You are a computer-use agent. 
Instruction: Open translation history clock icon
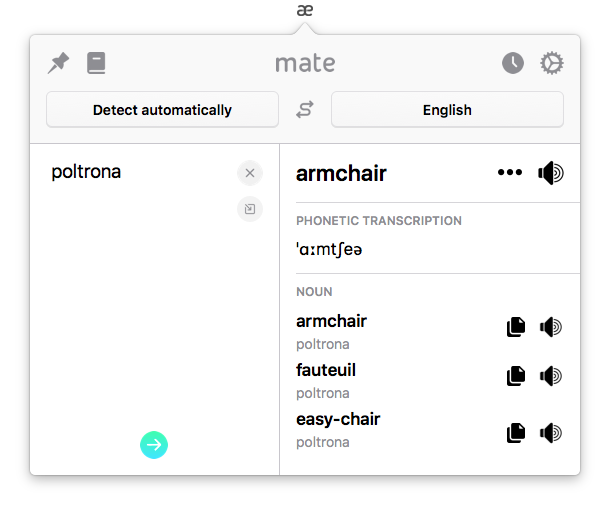point(512,64)
